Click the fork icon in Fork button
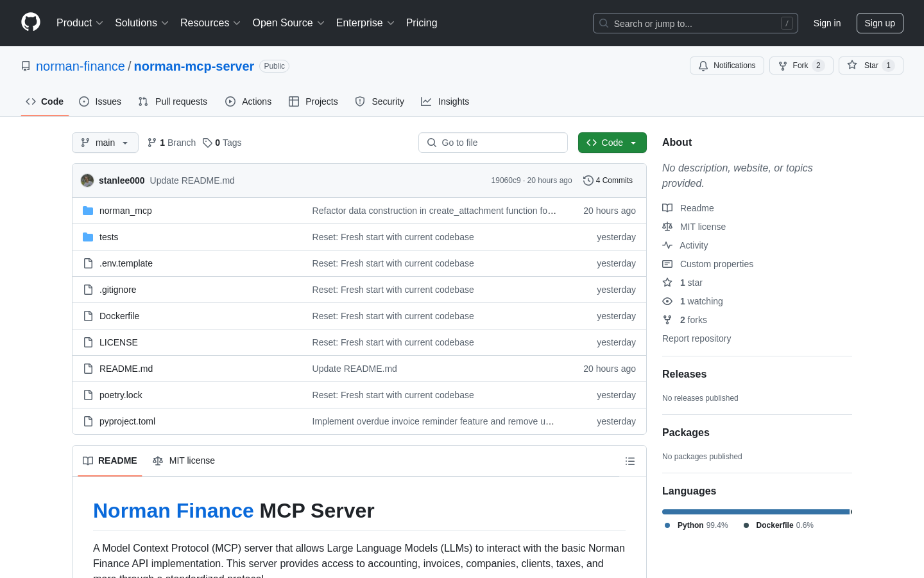The height and width of the screenshot is (578, 924). pos(783,66)
